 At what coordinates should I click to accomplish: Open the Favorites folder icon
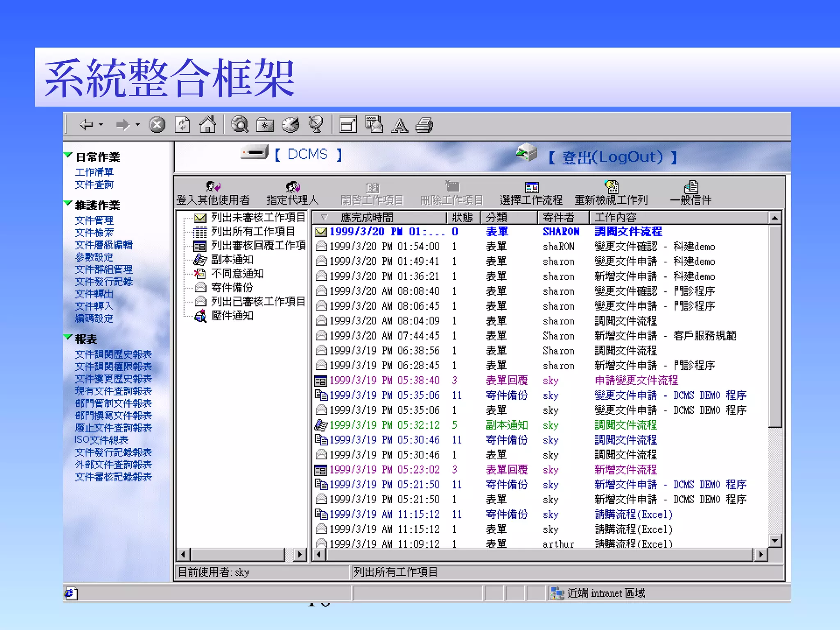[x=265, y=125]
